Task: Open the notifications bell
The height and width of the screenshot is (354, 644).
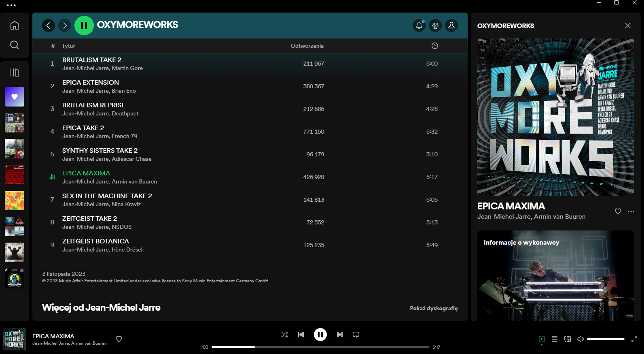Action: [x=419, y=26]
